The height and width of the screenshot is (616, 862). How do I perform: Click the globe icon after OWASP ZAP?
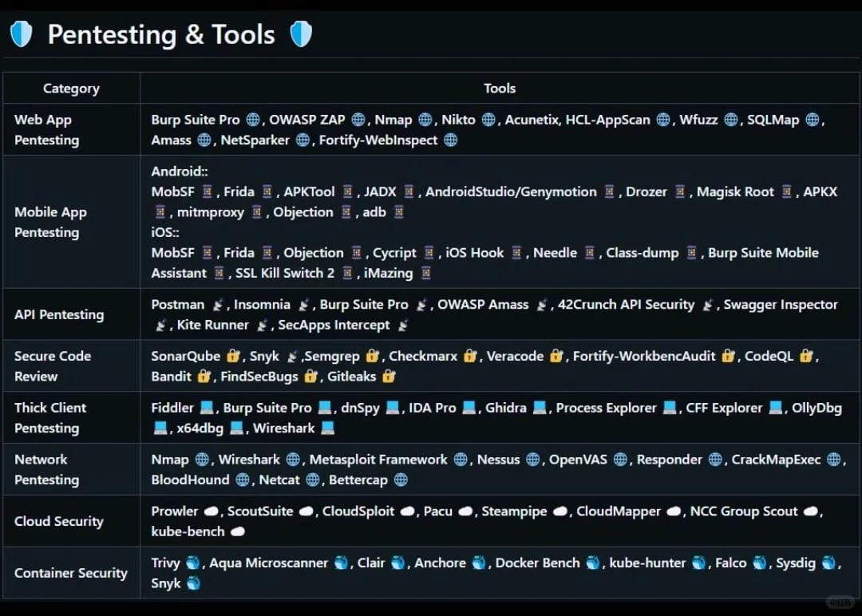tap(358, 120)
